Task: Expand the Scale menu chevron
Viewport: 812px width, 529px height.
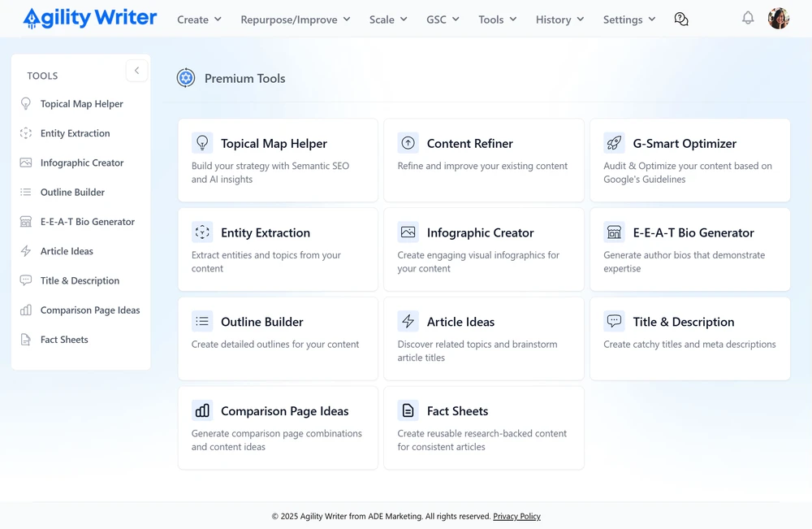Action: (x=404, y=20)
